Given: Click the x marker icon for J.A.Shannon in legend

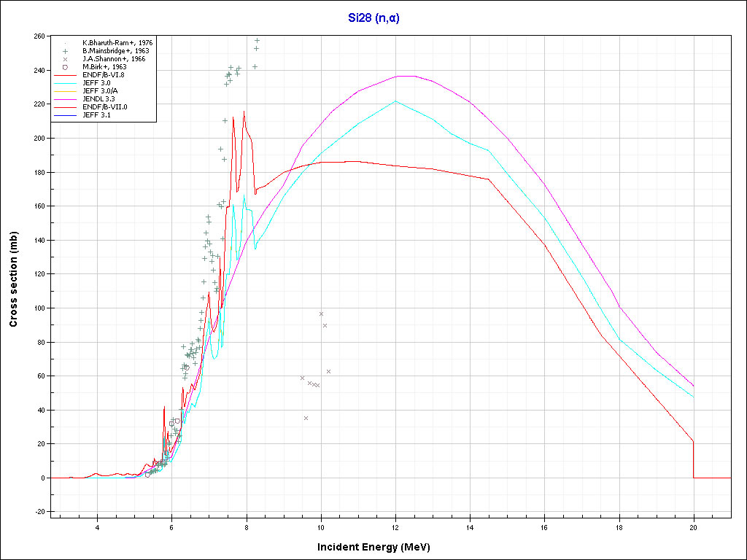Looking at the screenshot, I should coord(66,59).
